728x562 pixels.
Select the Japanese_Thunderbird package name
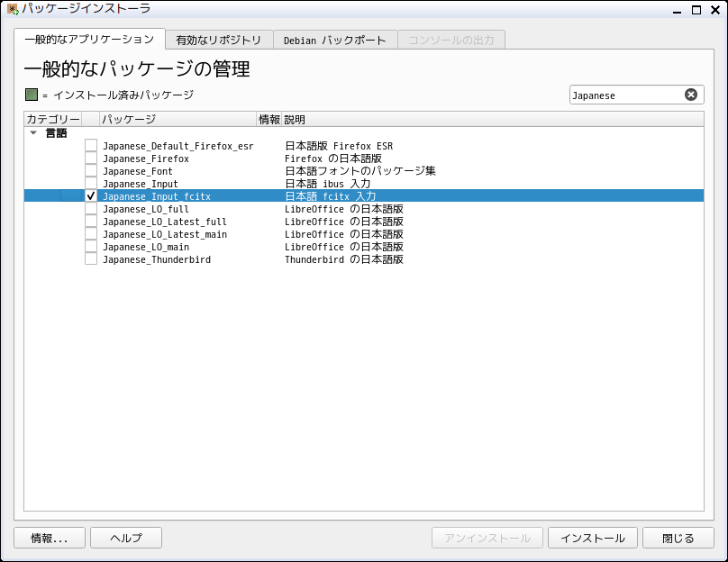coord(157,259)
